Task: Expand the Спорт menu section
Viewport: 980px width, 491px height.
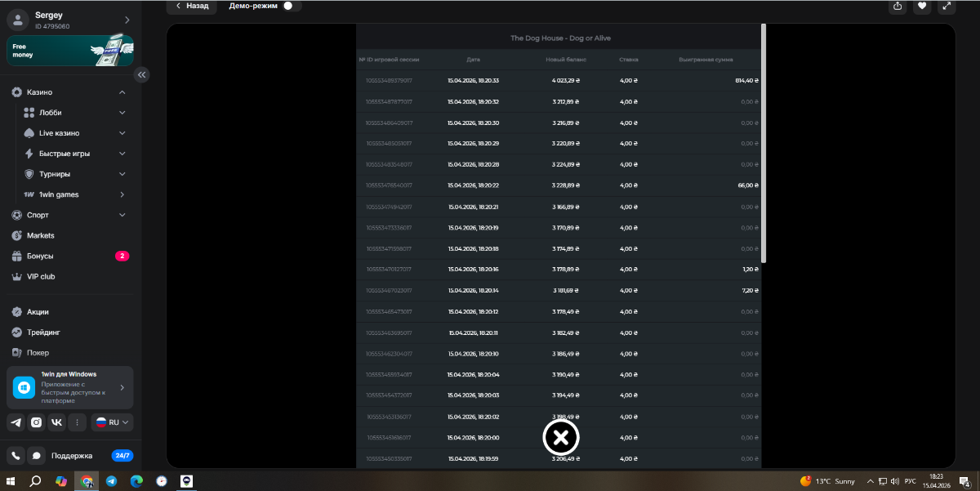Action: (x=122, y=215)
